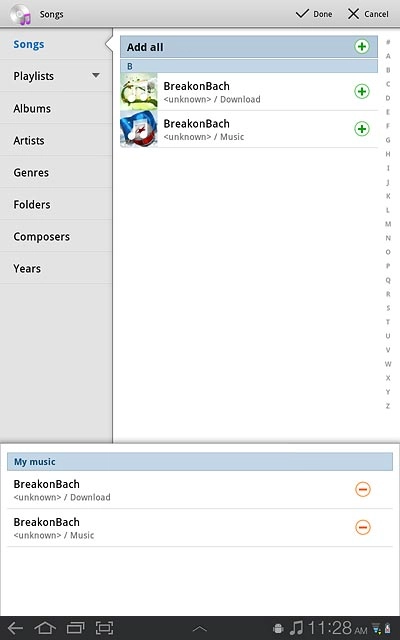Open the BreakonBach Download album thumbnail
Image resolution: width=400 pixels, height=640 pixels.
click(139, 91)
